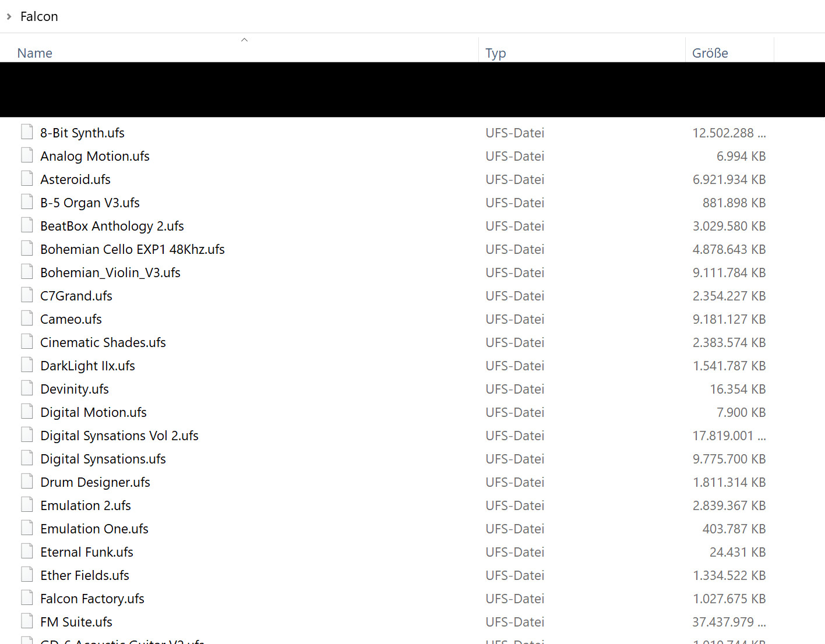Select the file icon of DarkLight IIx.ufs
Screen dimensions: 825x644
pos(27,365)
